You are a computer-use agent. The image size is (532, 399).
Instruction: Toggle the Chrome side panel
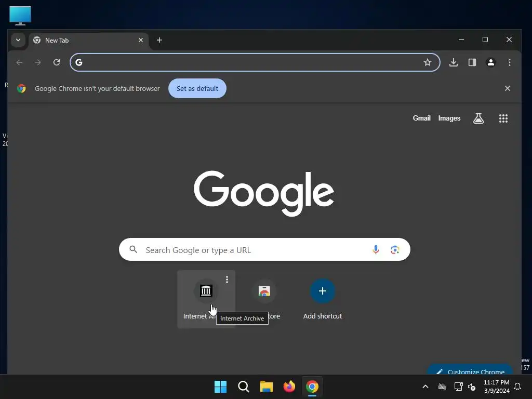(x=472, y=62)
